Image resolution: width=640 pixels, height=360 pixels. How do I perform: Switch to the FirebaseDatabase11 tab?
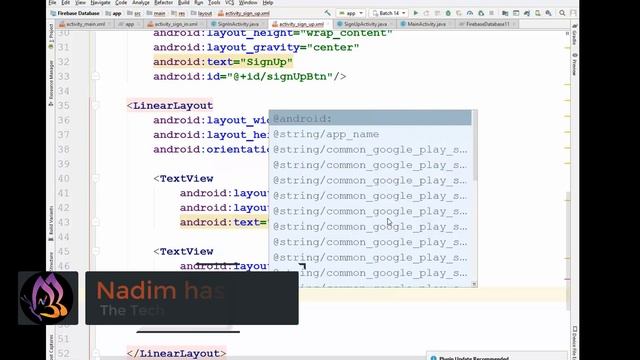click(486, 24)
